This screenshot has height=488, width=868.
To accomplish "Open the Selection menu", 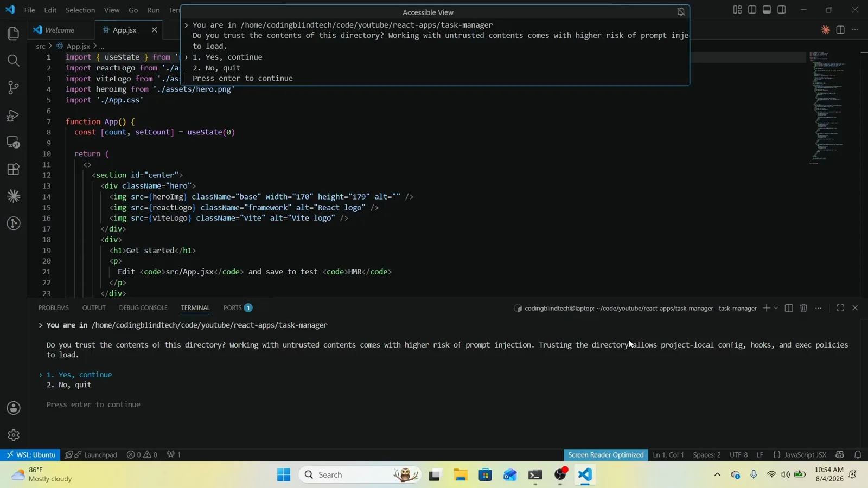I will coord(80,10).
